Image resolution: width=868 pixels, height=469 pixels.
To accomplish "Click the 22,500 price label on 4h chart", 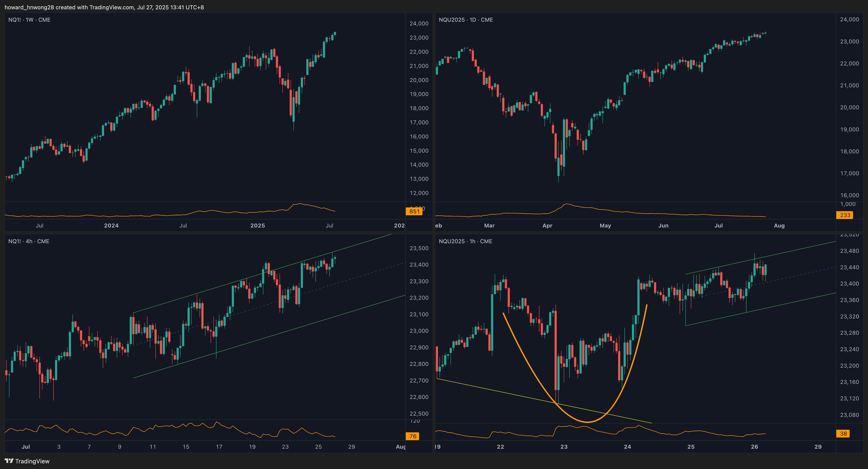I will coord(419,414).
